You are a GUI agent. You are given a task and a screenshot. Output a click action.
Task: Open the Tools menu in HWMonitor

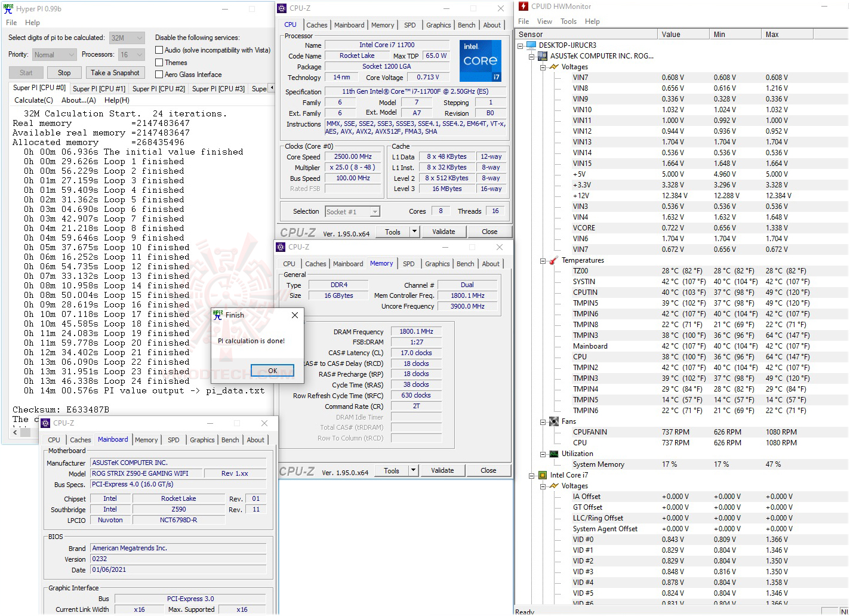pyautogui.click(x=568, y=21)
